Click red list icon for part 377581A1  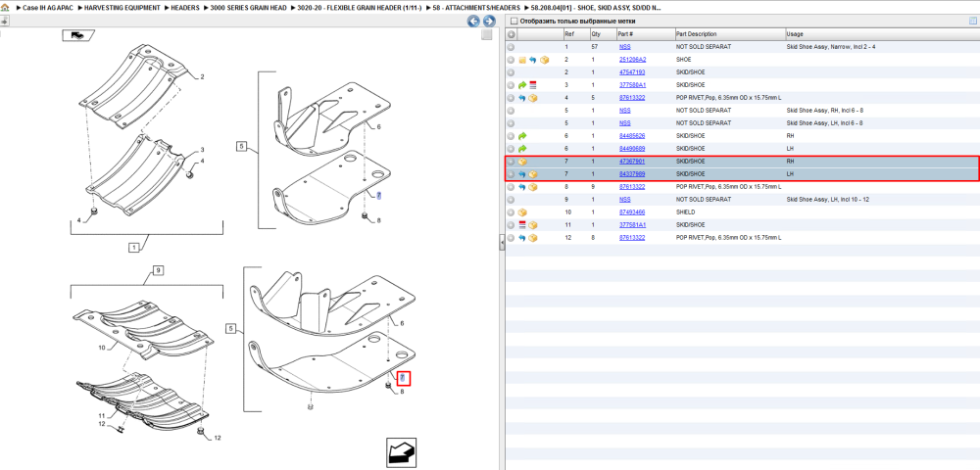pyautogui.click(x=522, y=224)
